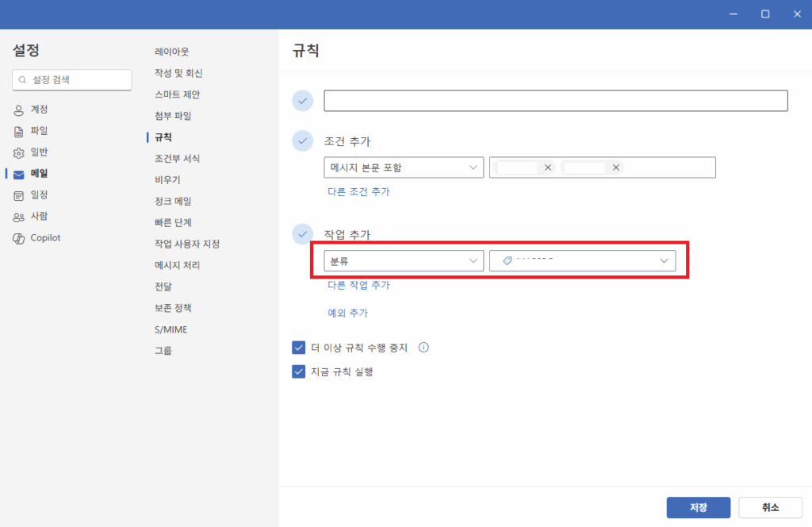Disable 지금 규칙 실행 checkbox
Image resolution: width=812 pixels, height=527 pixels.
tap(299, 371)
